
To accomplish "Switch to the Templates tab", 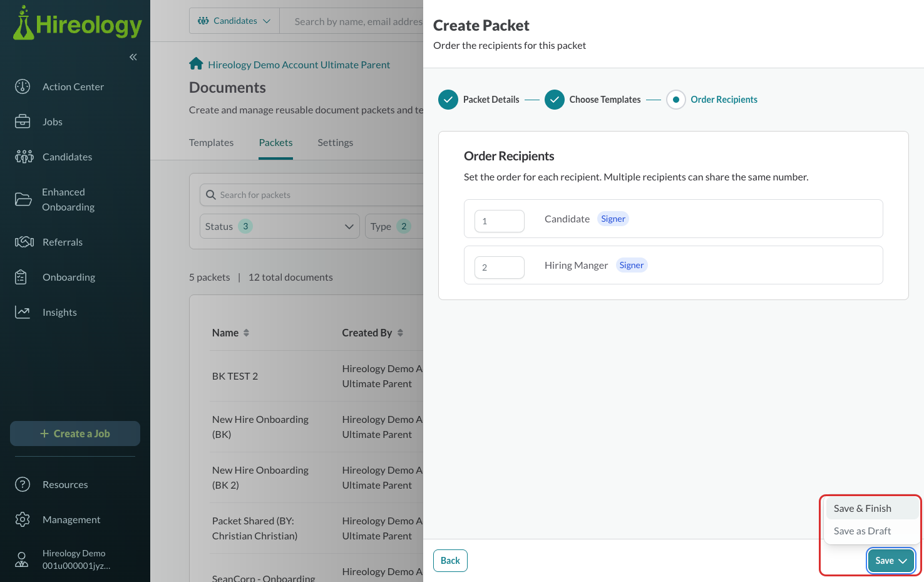I will tap(211, 143).
